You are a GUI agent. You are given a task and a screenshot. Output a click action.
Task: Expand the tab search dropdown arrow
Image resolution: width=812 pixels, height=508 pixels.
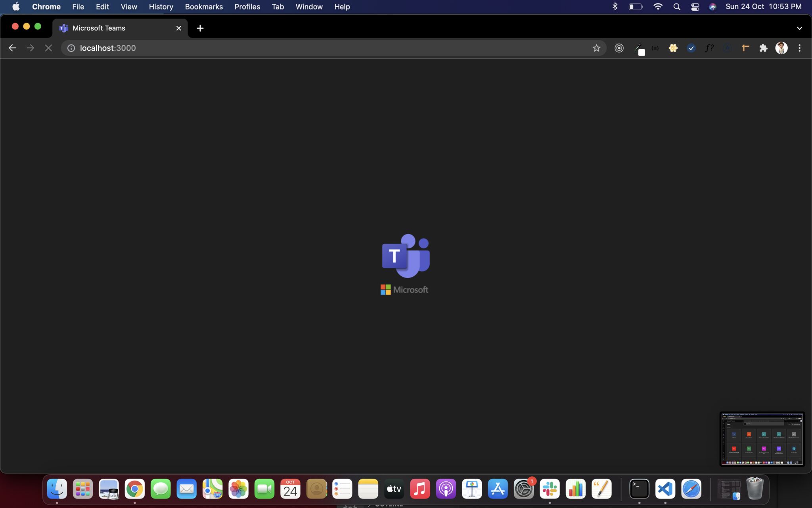click(799, 28)
